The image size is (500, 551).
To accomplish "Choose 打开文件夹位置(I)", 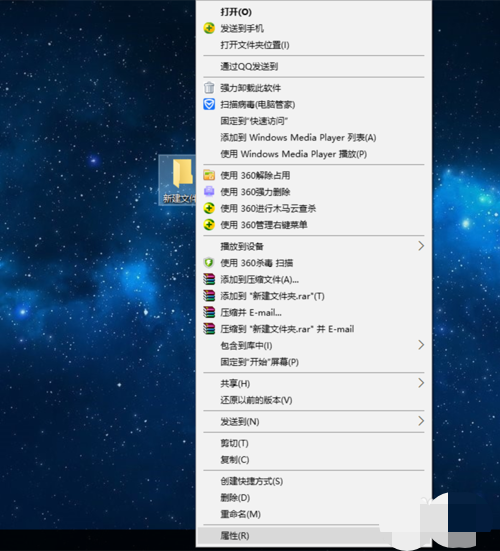I will tap(314, 45).
